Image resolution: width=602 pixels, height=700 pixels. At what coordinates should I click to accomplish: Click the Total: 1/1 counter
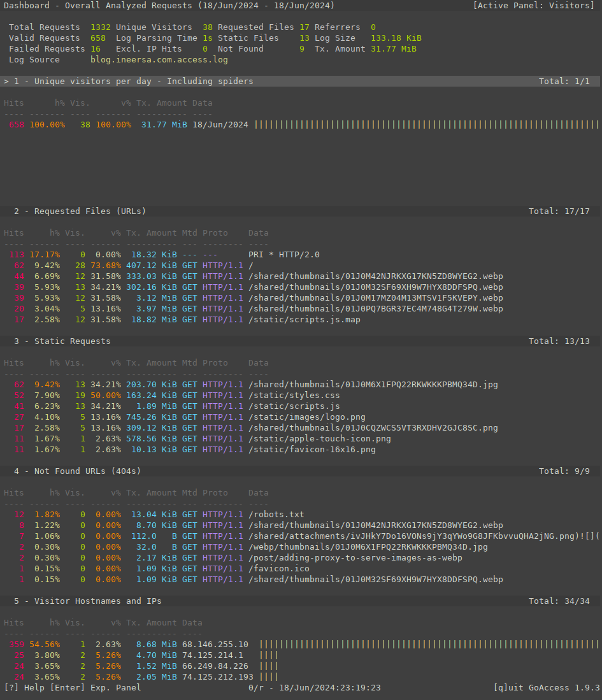tap(564, 82)
